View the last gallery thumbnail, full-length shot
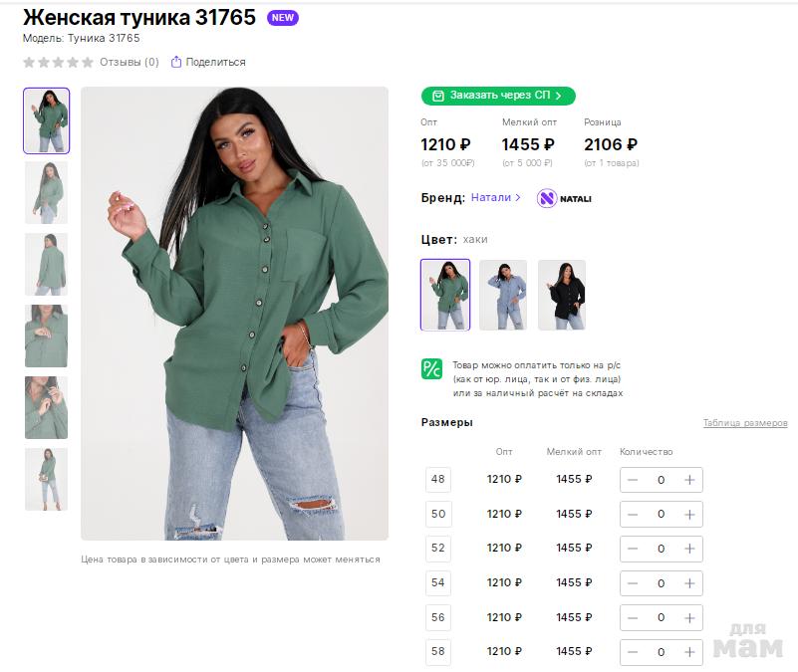This screenshot has height=672, width=798. tap(46, 479)
